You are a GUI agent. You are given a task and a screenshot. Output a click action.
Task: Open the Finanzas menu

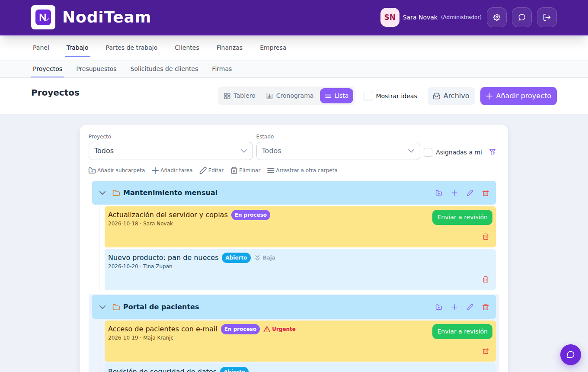tap(230, 48)
